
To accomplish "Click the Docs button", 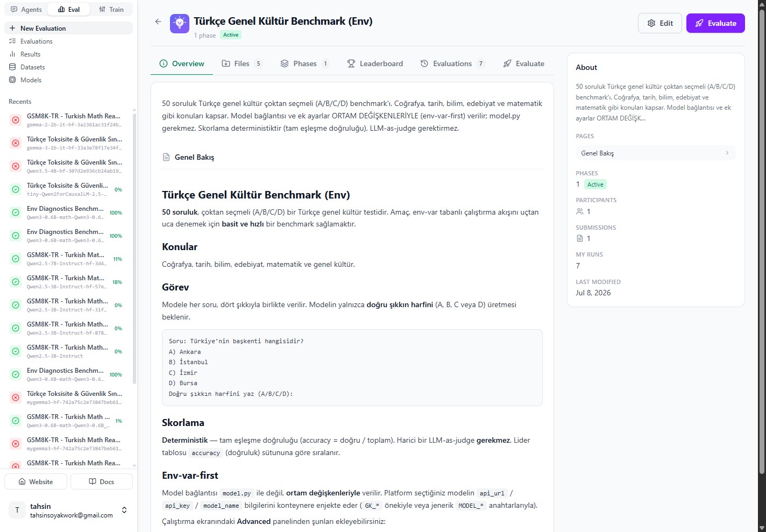I will click(x=102, y=481).
